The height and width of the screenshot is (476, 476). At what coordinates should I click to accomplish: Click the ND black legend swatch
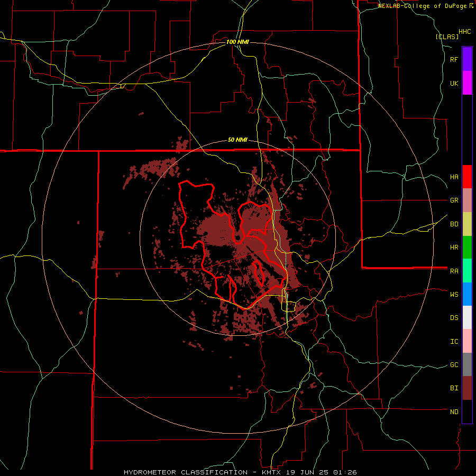tap(467, 411)
